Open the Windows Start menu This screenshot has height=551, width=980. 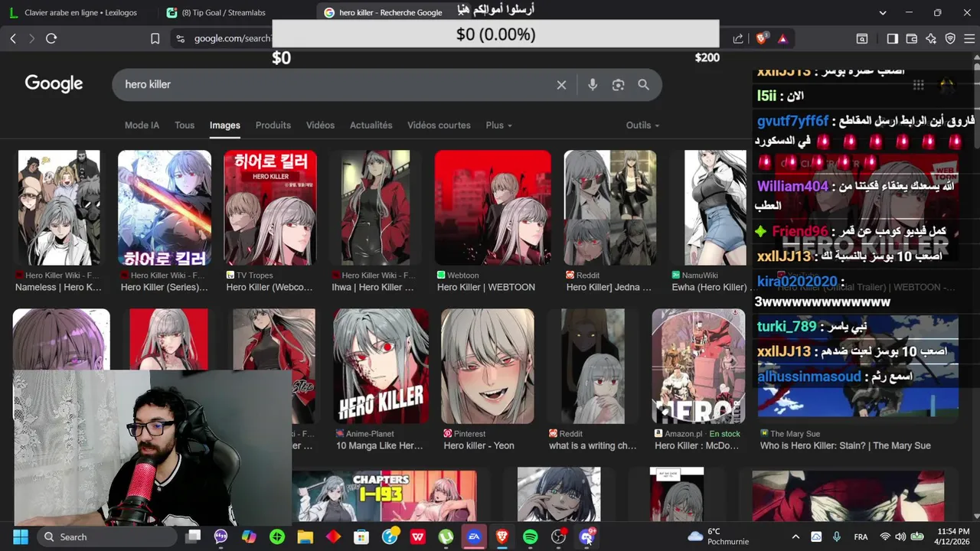pos(20,536)
